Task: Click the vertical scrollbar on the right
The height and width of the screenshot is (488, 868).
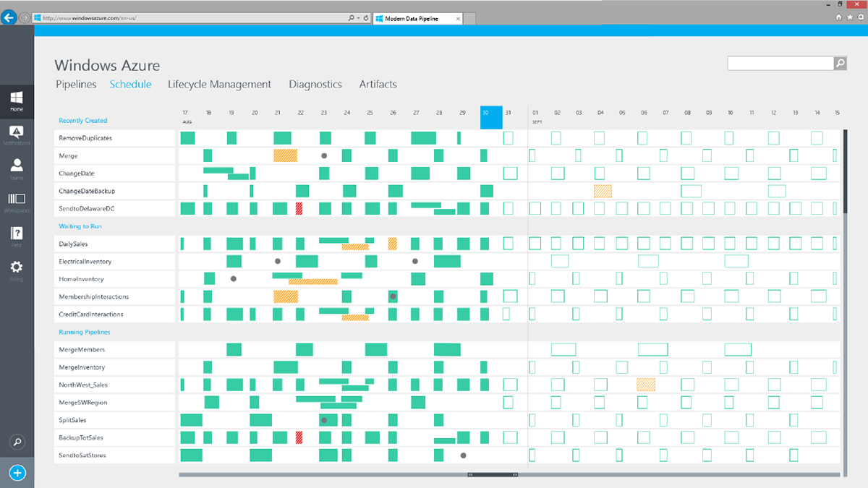Action: (843, 172)
